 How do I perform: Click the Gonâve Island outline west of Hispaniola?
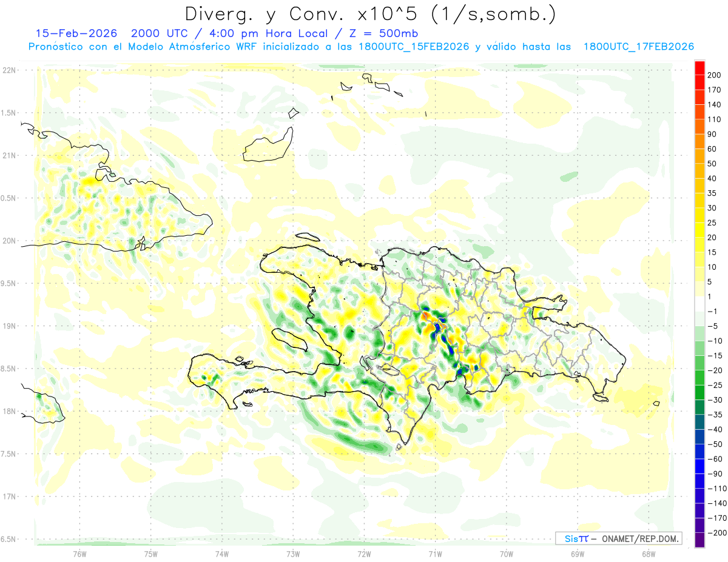click(290, 339)
